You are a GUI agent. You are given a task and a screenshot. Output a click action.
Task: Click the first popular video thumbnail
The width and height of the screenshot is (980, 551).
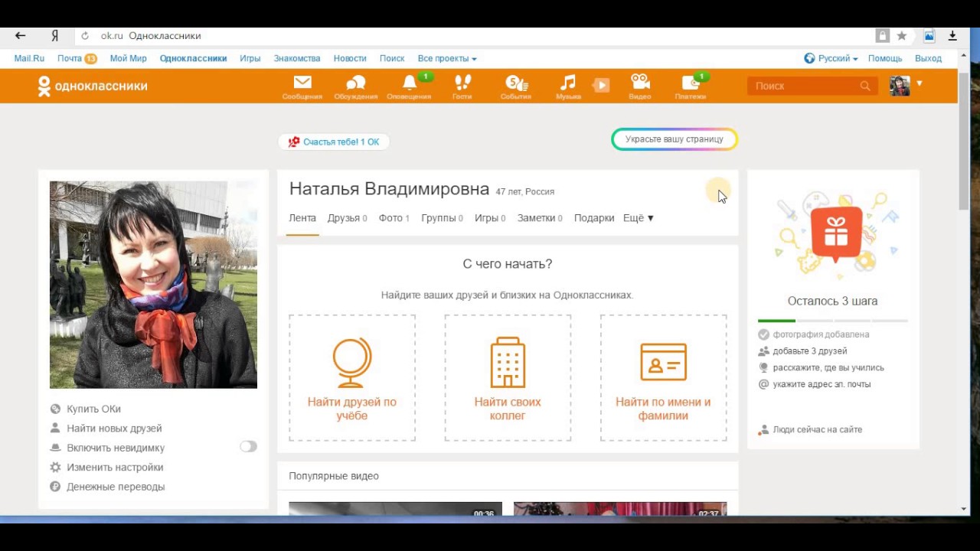point(395,509)
